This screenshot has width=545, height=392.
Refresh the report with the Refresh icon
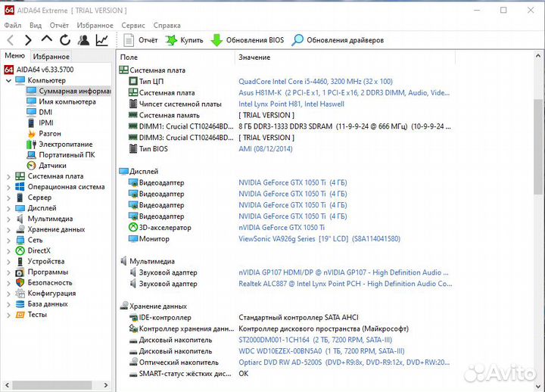65,40
